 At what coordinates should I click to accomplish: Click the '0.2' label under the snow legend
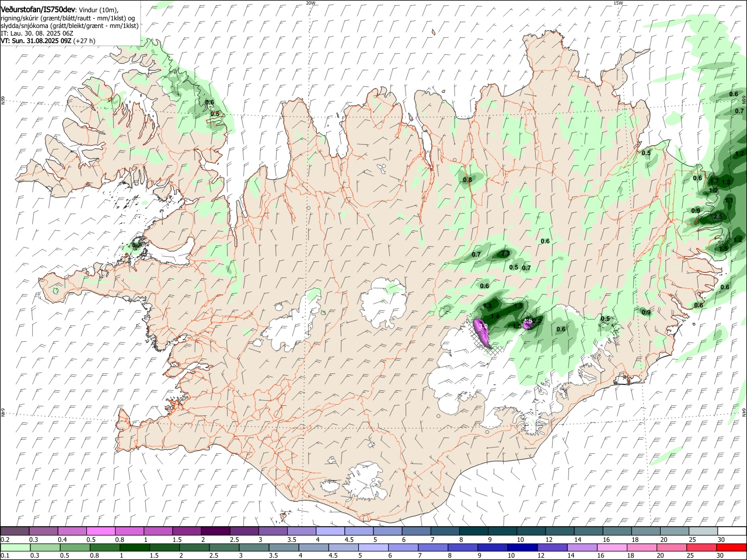5,540
